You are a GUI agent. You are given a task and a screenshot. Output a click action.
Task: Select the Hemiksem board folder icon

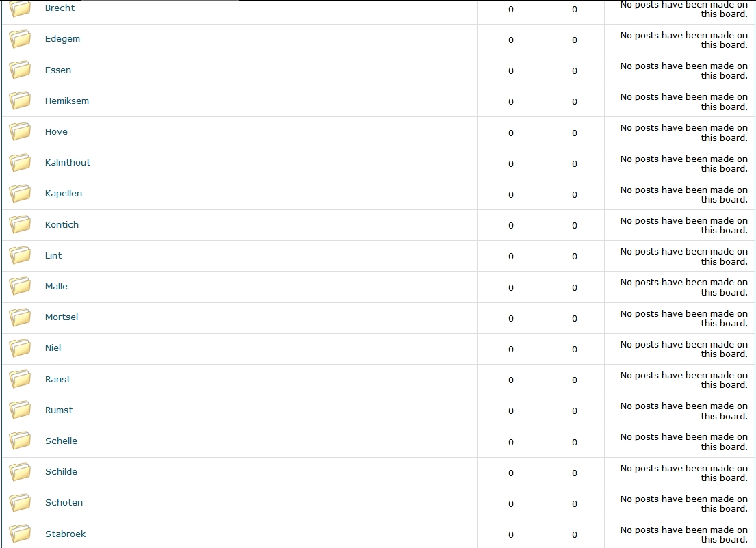point(21,101)
